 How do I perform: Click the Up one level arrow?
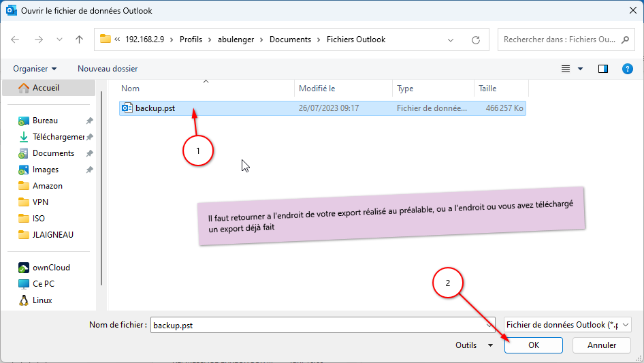point(79,40)
